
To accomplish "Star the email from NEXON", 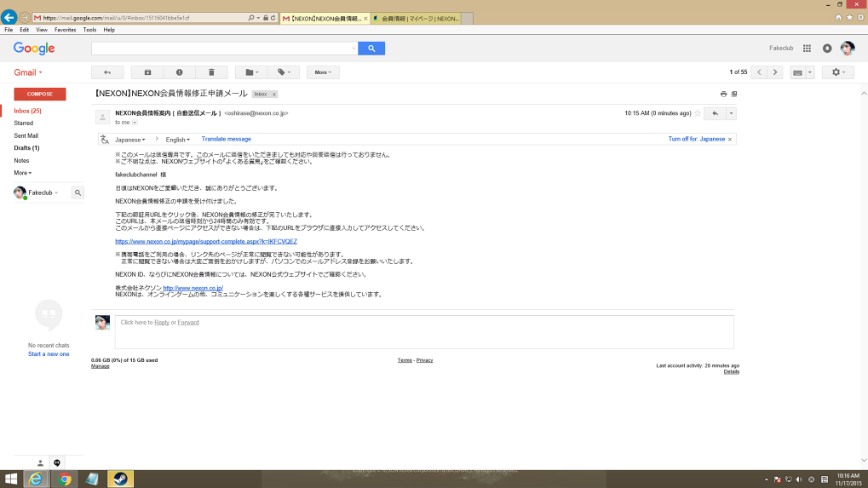I will pyautogui.click(x=698, y=113).
